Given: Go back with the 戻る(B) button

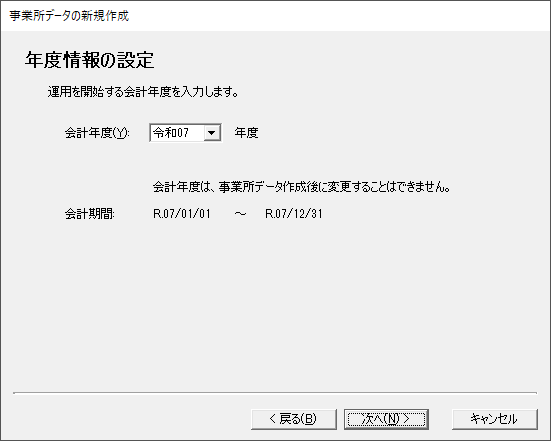Looking at the screenshot, I should pyautogui.click(x=294, y=419).
